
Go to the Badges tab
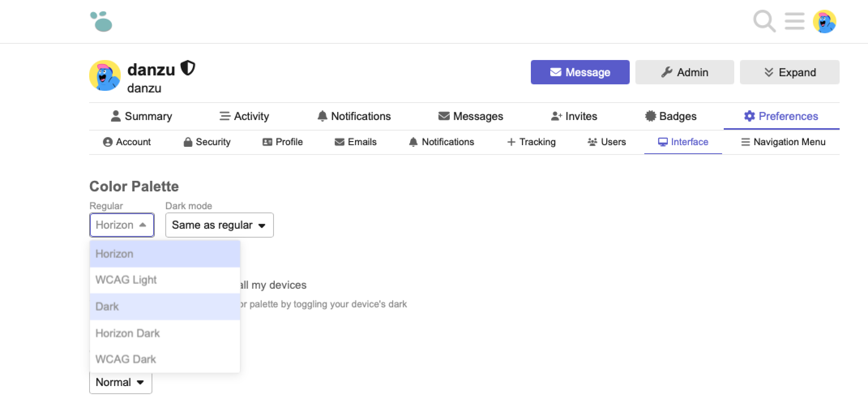(671, 116)
